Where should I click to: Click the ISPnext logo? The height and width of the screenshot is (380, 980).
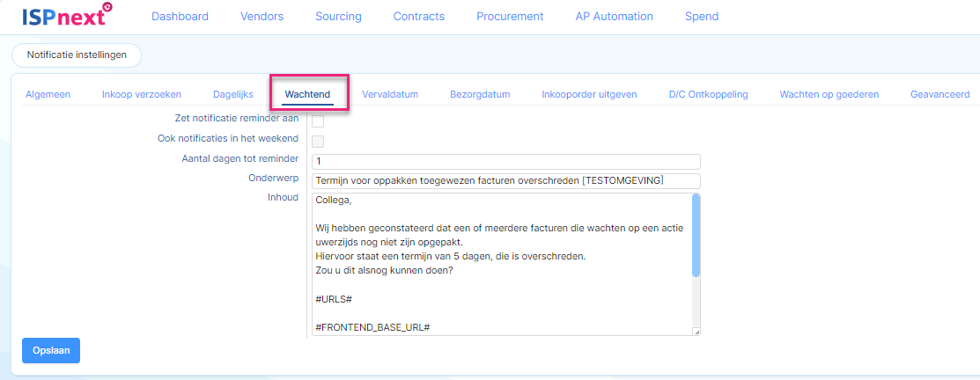pyautogui.click(x=67, y=15)
